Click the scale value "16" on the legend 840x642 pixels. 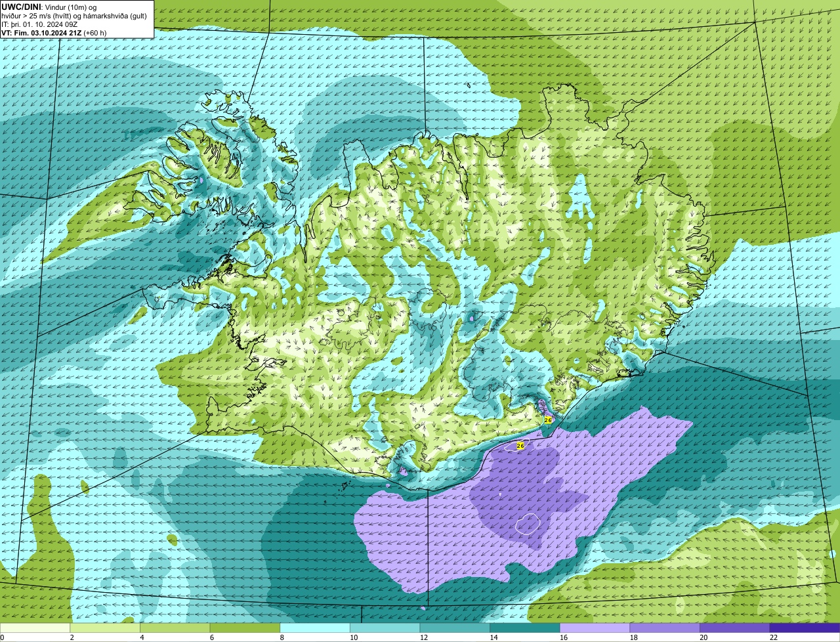point(564,637)
